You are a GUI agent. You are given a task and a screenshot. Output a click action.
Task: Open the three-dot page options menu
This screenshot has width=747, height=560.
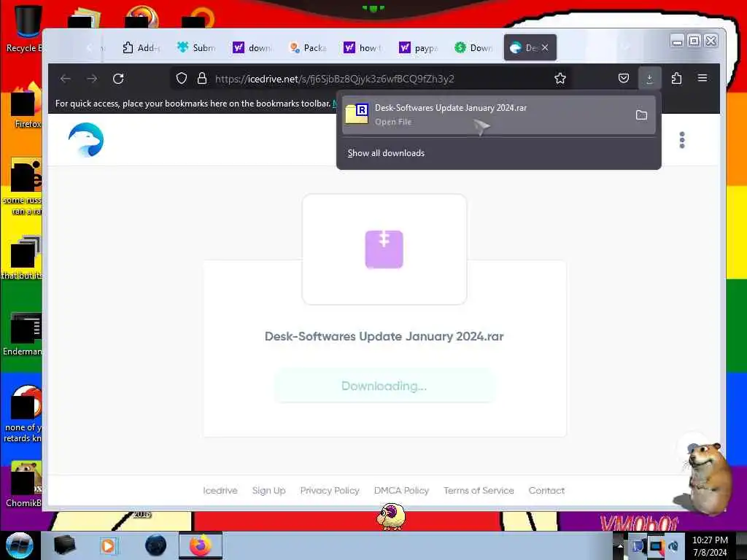(682, 140)
